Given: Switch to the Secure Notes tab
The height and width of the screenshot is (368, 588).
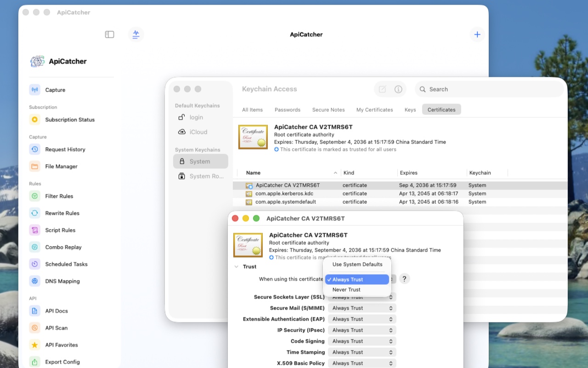Looking at the screenshot, I should pyautogui.click(x=328, y=110).
